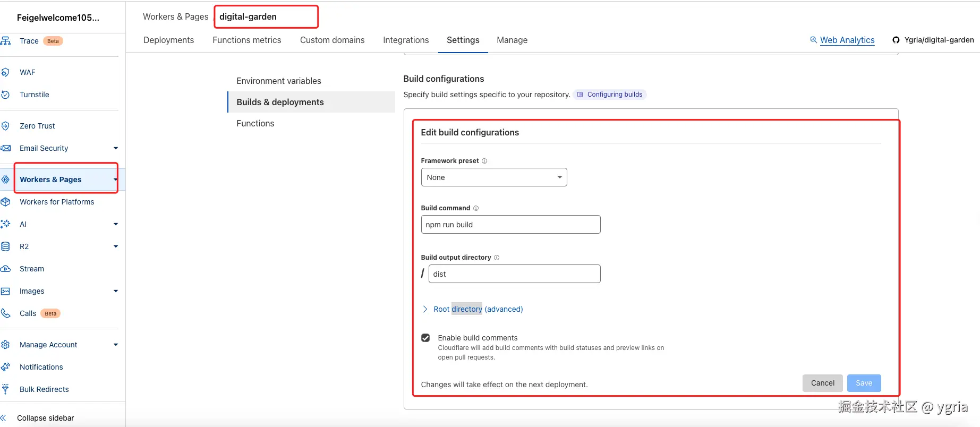Open the Functions metrics tab
This screenshot has width=980, height=427.
point(247,40)
